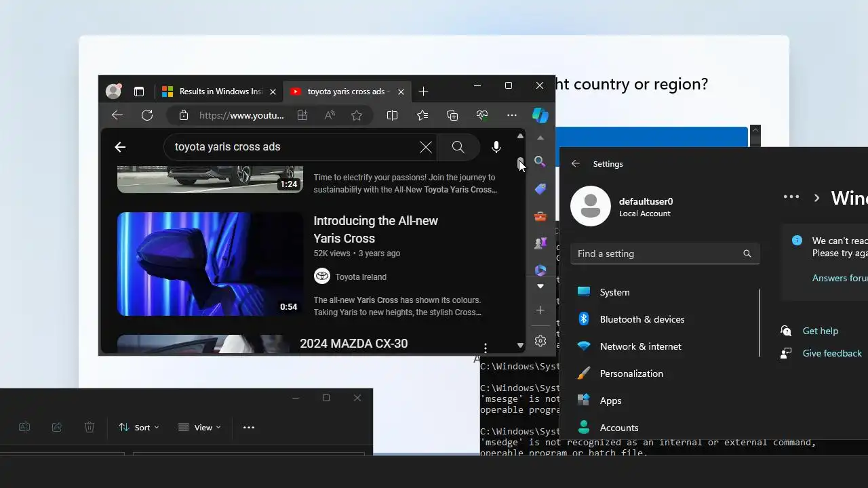This screenshot has width=868, height=488.
Task: Expand Settings breadcrumb ellipsis
Action: click(791, 197)
